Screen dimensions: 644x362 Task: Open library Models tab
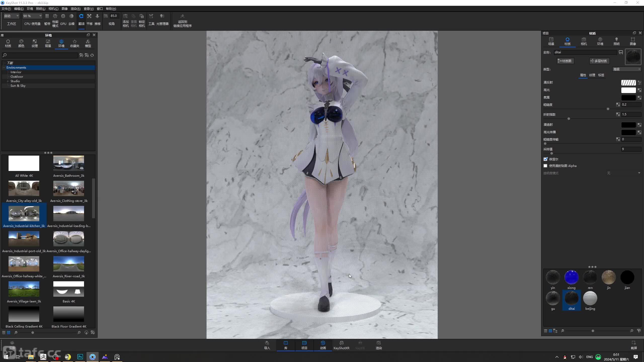coord(88,43)
